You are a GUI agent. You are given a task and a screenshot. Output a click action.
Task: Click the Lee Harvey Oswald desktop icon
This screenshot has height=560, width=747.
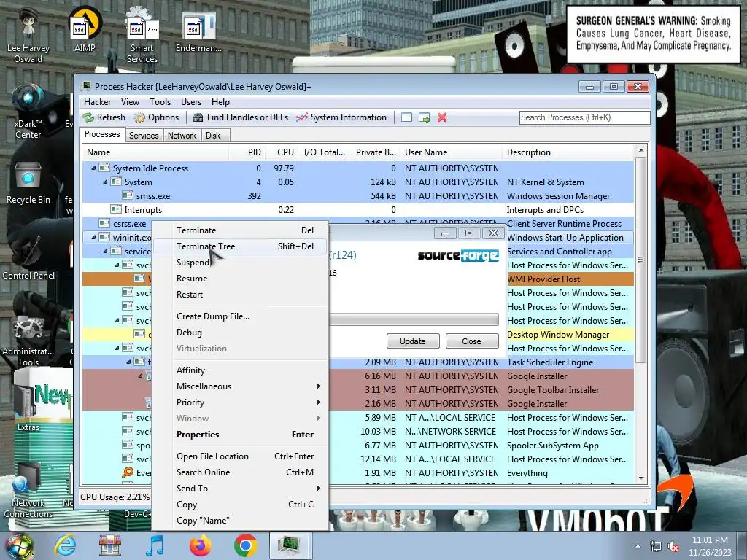28,36
